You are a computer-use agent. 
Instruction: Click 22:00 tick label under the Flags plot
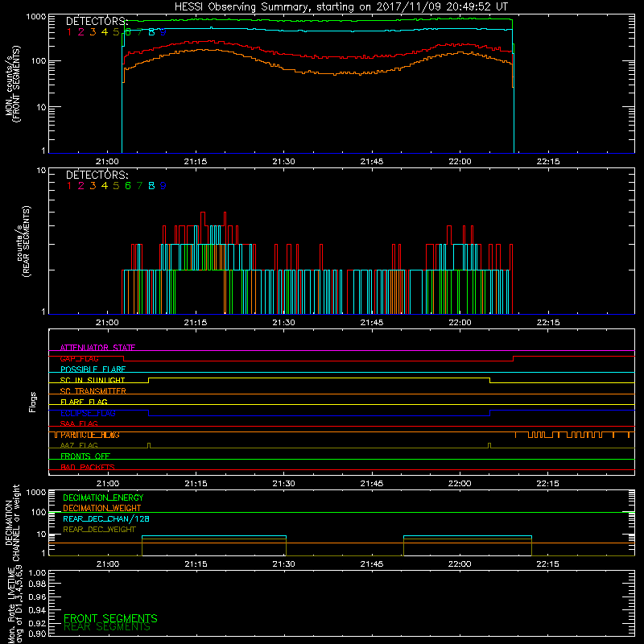(460, 484)
